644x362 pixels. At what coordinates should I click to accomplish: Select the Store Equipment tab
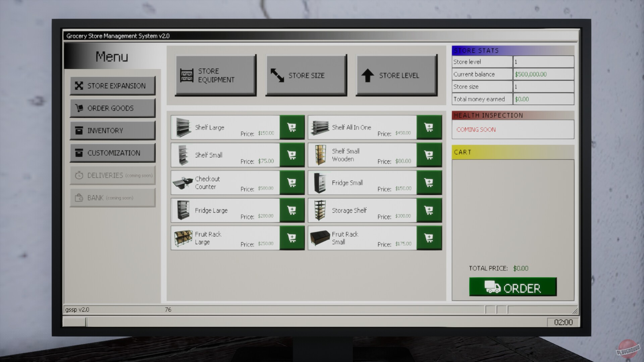coord(216,75)
